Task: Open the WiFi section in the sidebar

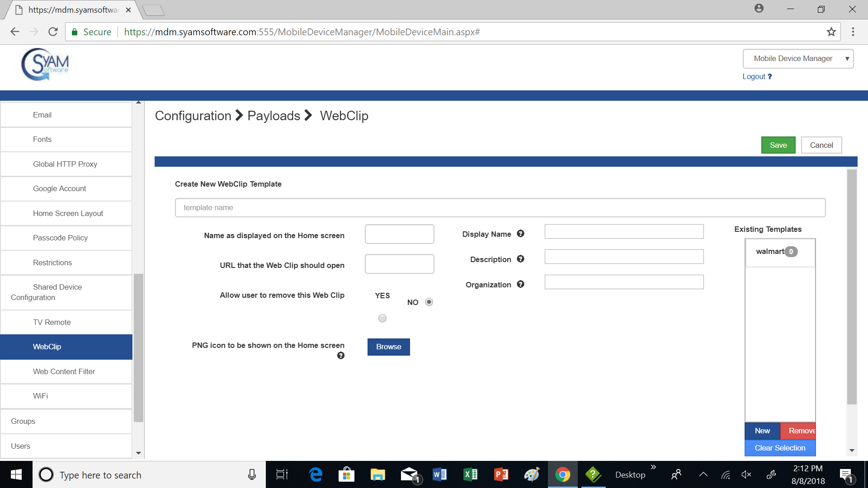Action: click(x=40, y=396)
